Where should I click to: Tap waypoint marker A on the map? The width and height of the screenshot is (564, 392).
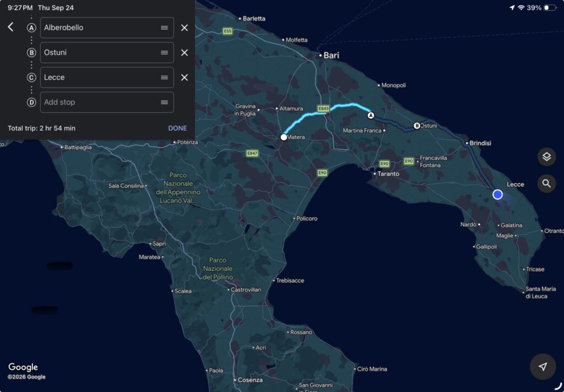(x=371, y=116)
